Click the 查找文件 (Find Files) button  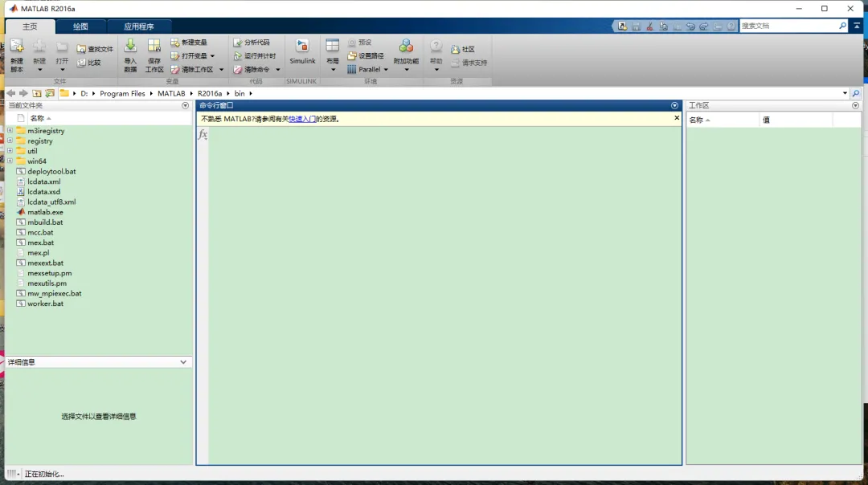coord(95,49)
